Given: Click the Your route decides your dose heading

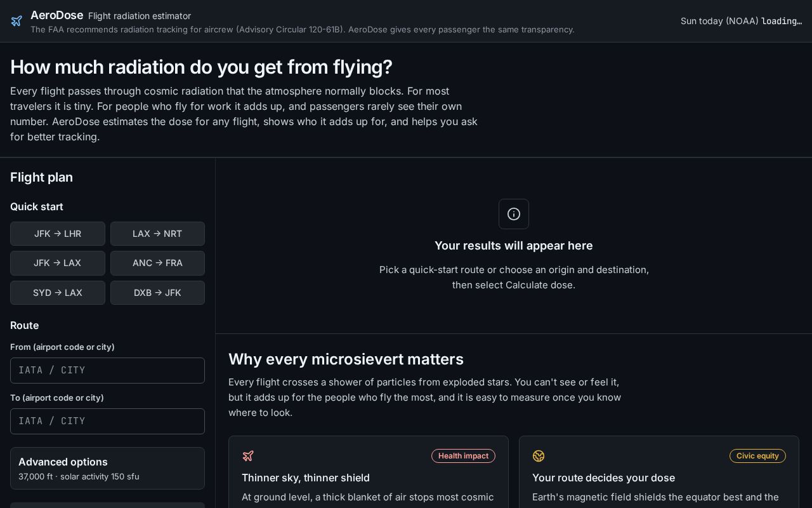Looking at the screenshot, I should tap(603, 478).
